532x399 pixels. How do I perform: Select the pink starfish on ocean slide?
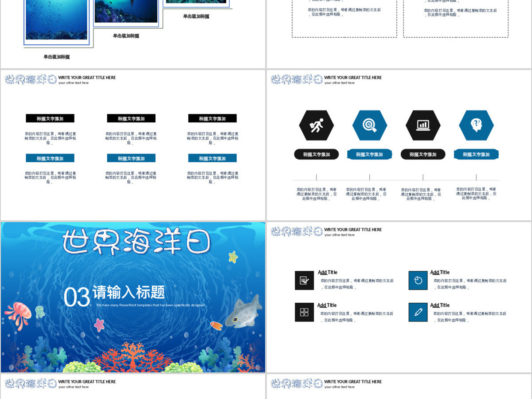(99, 325)
